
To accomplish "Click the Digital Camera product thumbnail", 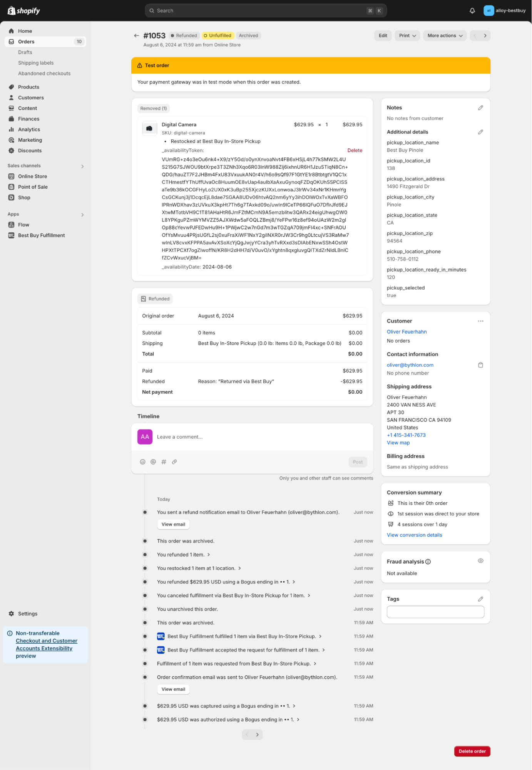I will (149, 128).
